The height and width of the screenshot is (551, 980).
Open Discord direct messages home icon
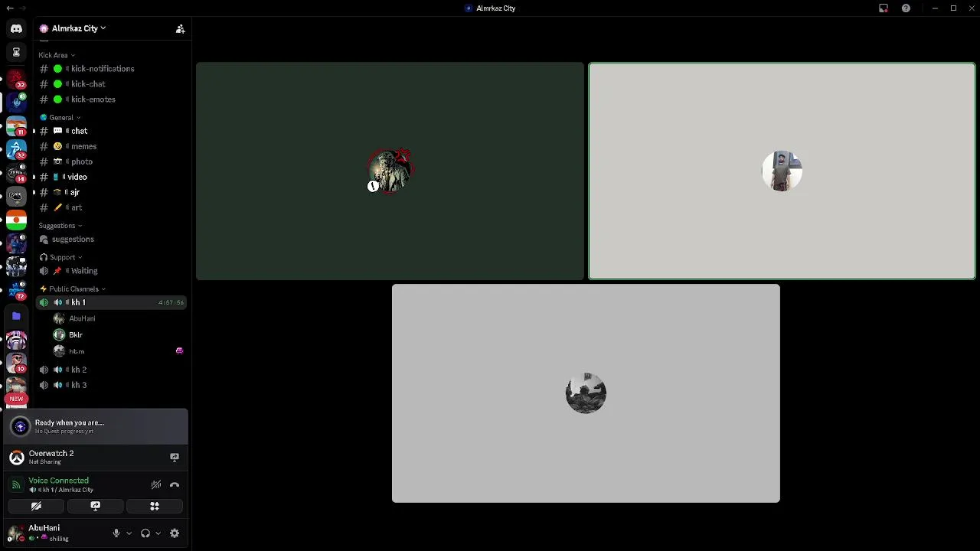click(x=16, y=28)
